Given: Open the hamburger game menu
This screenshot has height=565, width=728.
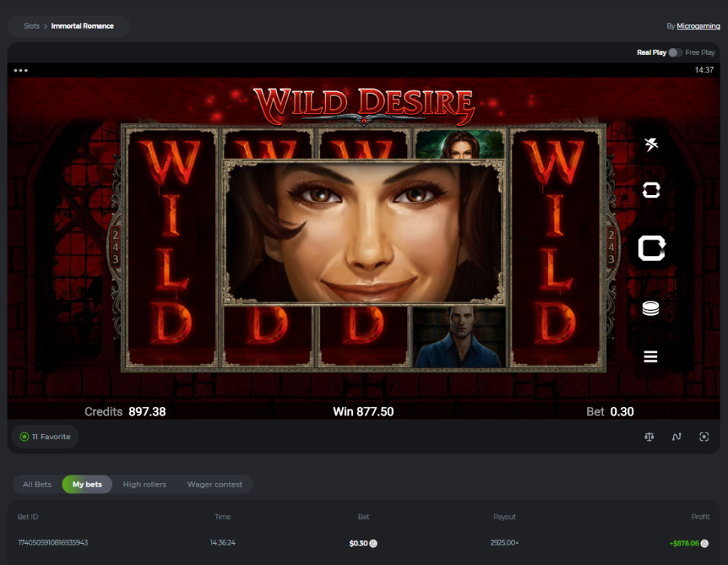Looking at the screenshot, I should click(x=651, y=356).
